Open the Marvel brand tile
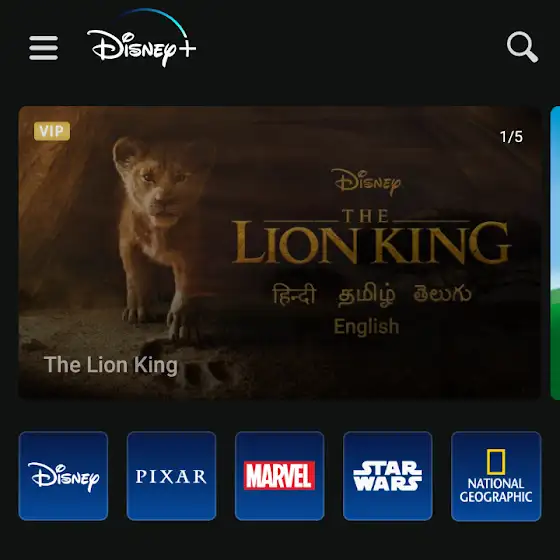This screenshot has width=560, height=560. (x=280, y=476)
